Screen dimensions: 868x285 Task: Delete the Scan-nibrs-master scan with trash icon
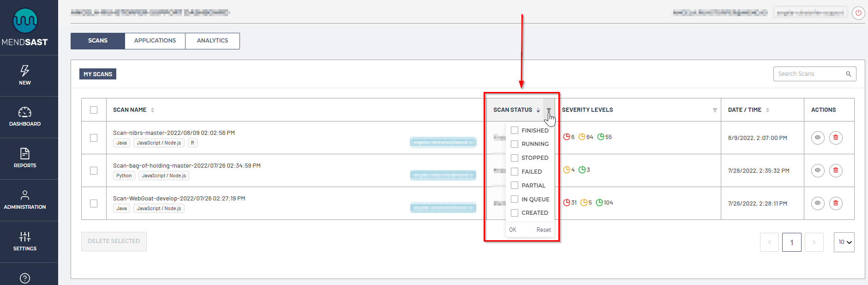(x=836, y=138)
